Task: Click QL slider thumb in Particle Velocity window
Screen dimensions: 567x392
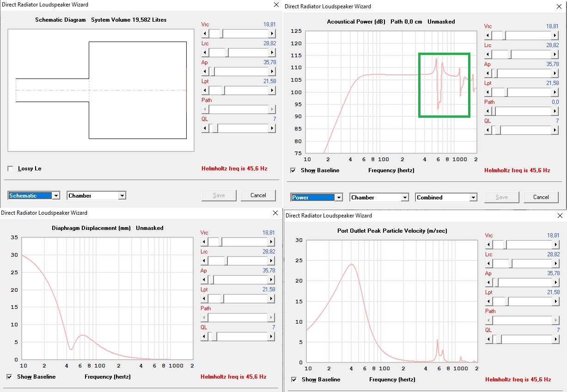Action: click(498, 339)
